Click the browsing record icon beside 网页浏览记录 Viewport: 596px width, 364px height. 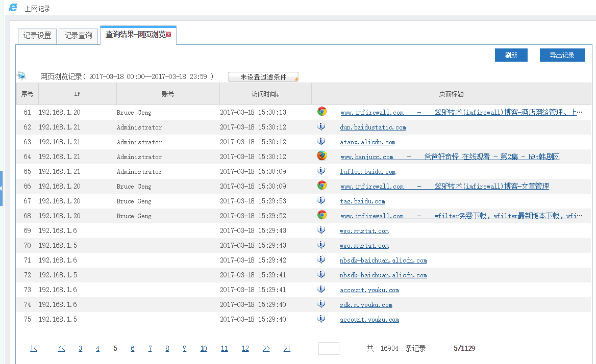click(x=22, y=76)
